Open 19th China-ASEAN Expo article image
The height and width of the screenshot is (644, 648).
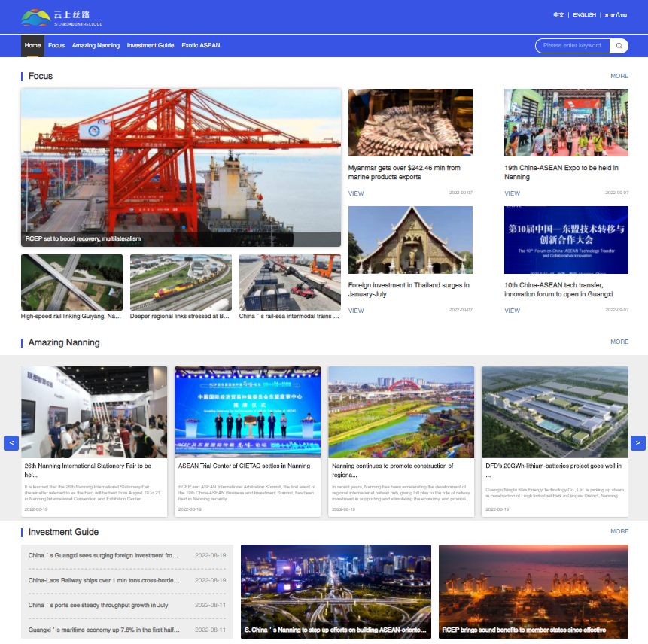click(566, 123)
